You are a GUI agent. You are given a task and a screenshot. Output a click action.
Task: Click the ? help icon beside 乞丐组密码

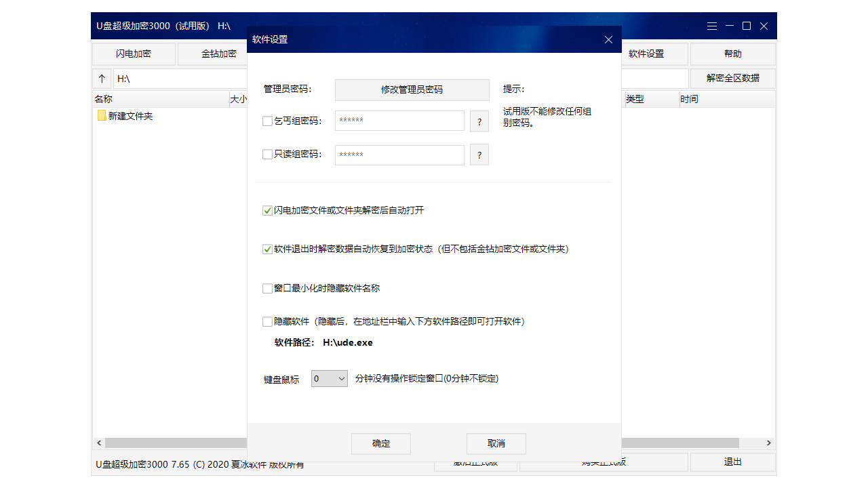click(479, 121)
